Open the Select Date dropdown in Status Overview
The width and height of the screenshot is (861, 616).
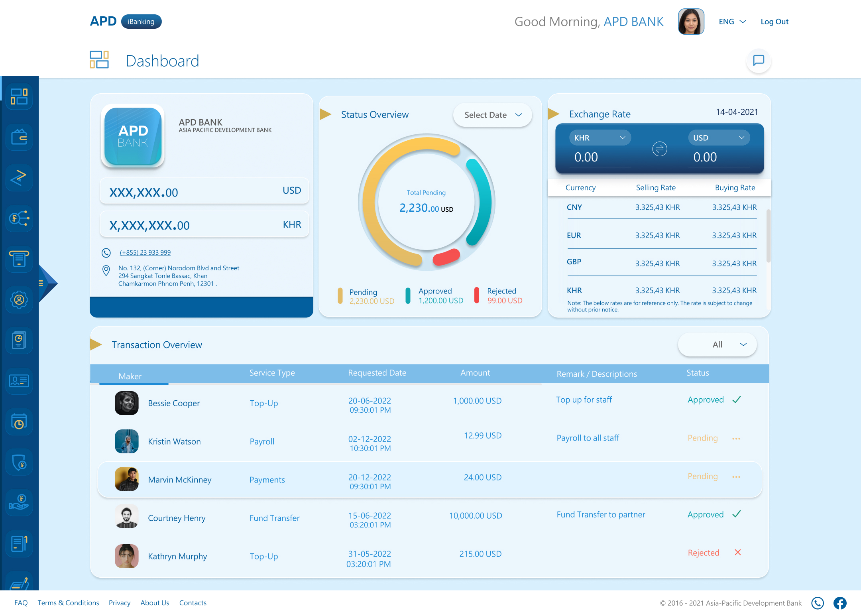click(492, 115)
